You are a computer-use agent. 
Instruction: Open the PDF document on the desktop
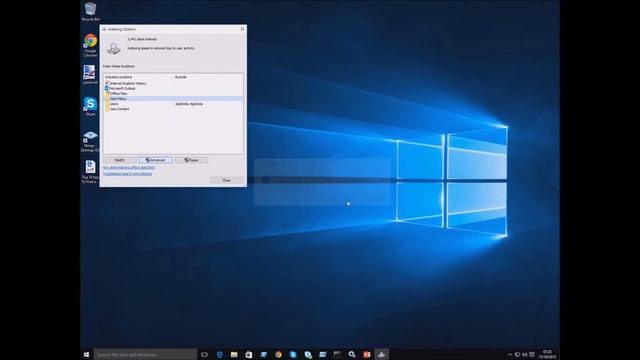tap(90, 171)
